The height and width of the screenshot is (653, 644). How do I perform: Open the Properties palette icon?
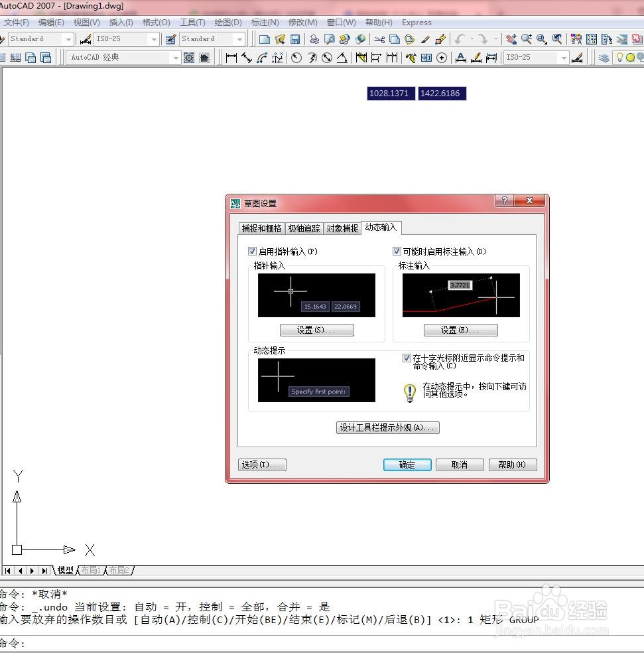[x=576, y=39]
